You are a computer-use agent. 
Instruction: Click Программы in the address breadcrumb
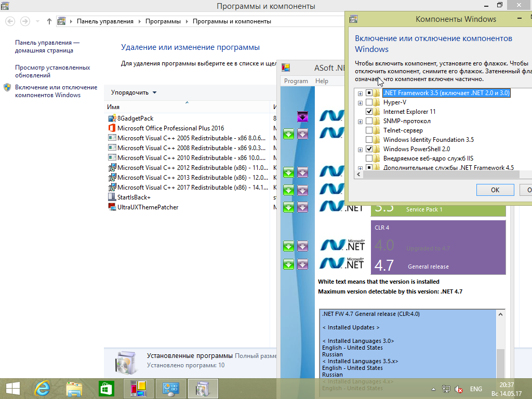point(163,21)
